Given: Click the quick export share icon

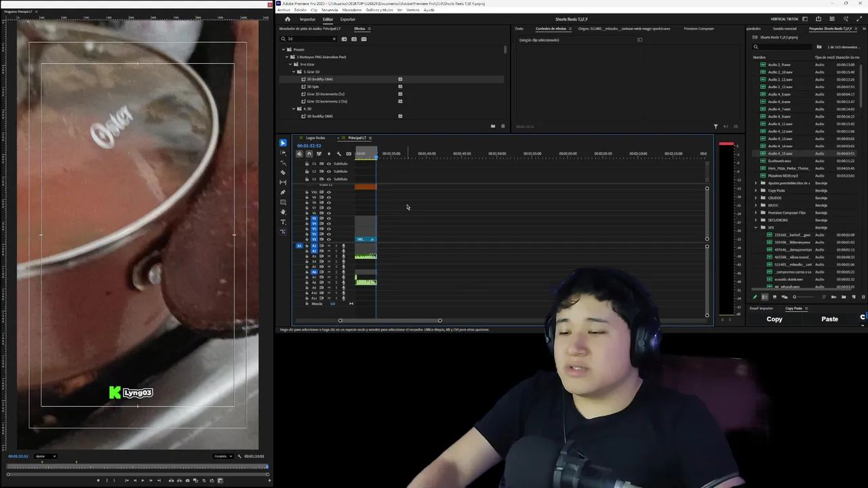Looking at the screenshot, I should (x=818, y=19).
